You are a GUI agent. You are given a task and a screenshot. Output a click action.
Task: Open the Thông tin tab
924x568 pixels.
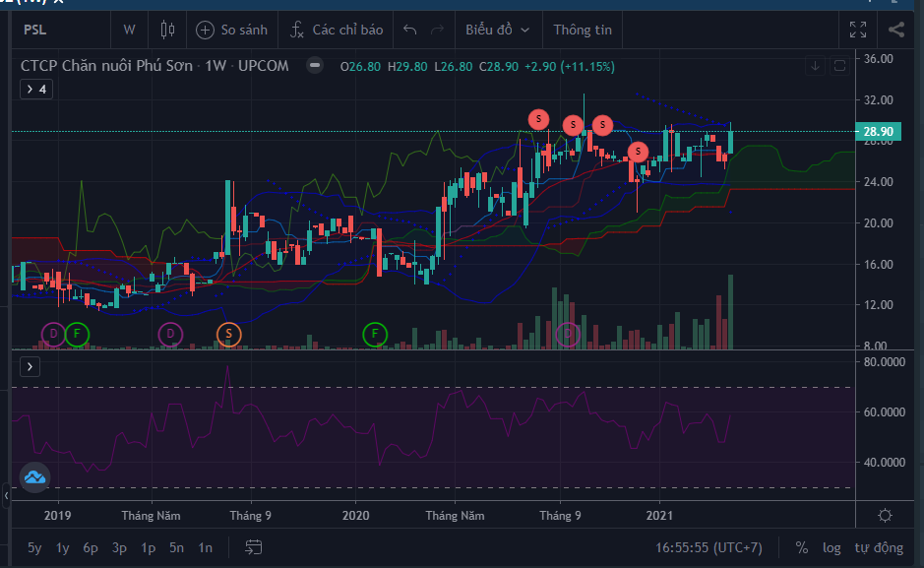pyautogui.click(x=583, y=30)
